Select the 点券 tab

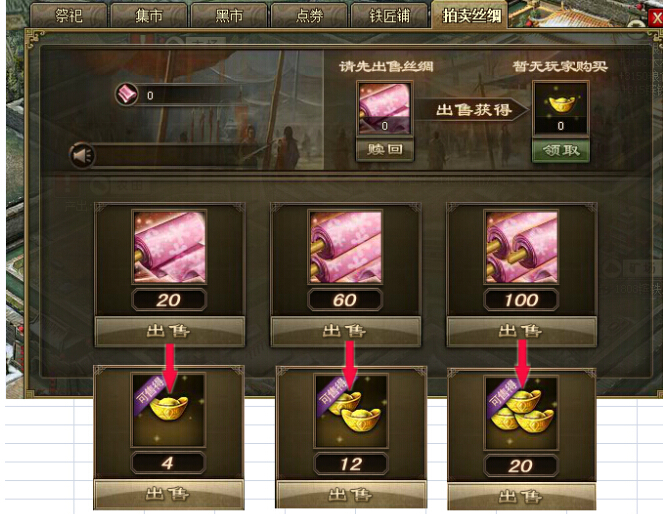310,16
